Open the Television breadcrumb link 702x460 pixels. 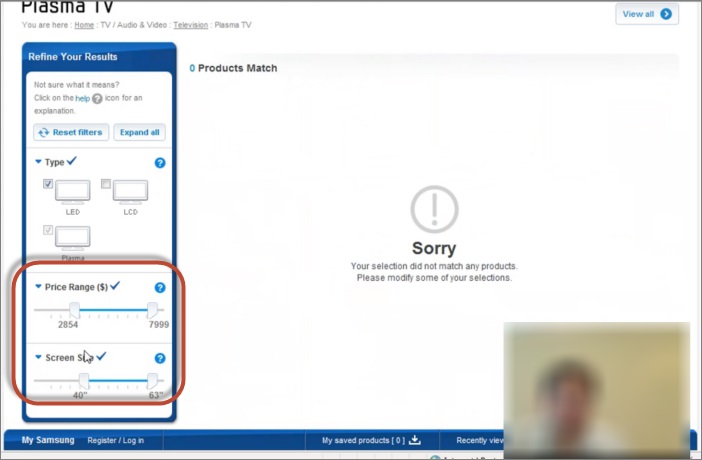(191, 25)
